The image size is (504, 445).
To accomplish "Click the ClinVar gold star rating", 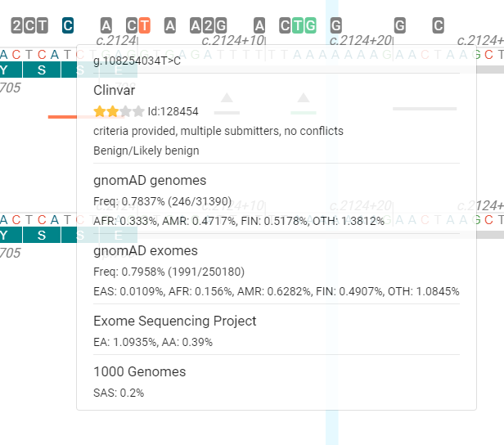I will coord(119,111).
